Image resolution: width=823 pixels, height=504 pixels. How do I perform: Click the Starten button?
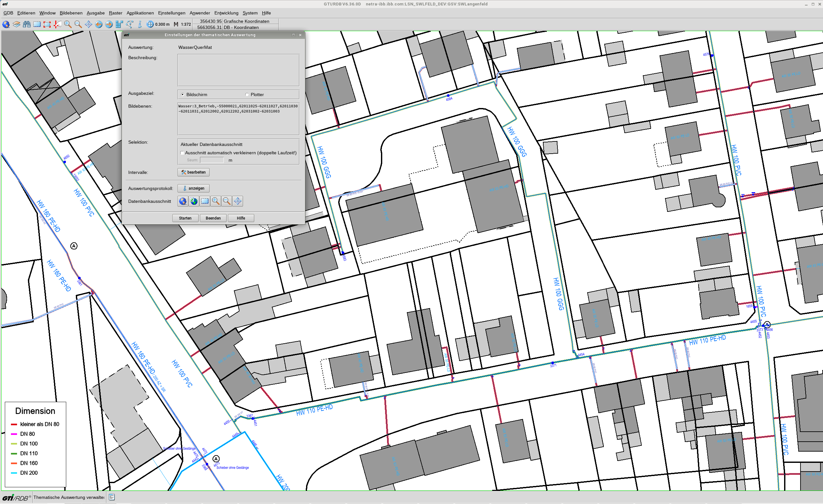point(185,218)
